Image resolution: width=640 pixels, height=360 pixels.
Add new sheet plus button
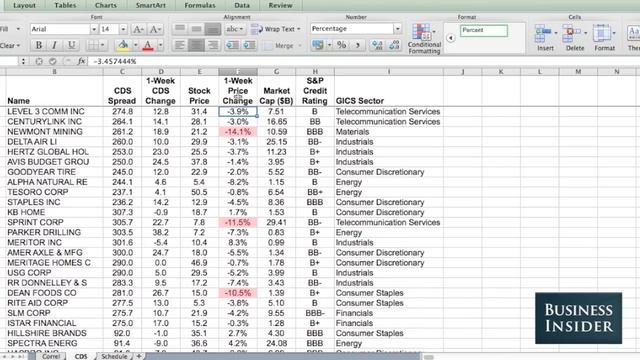[x=139, y=356]
